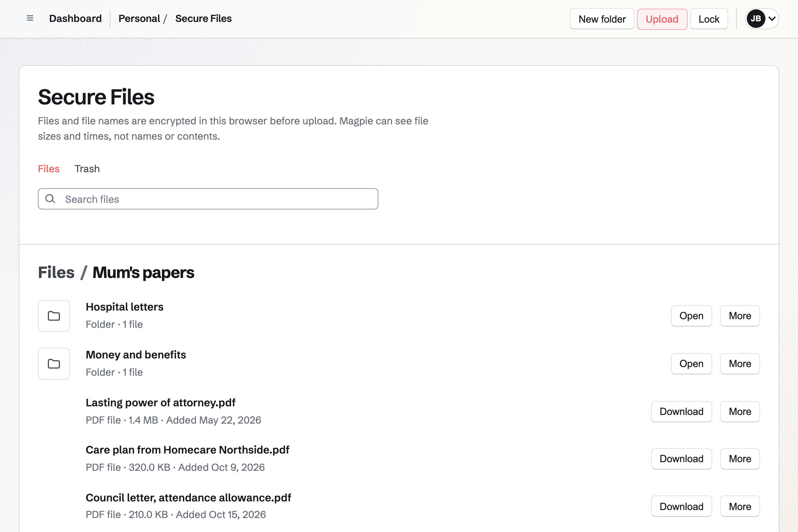Screen dimensions: 798x532
Task: Switch to the Trash tab
Action: (x=87, y=169)
